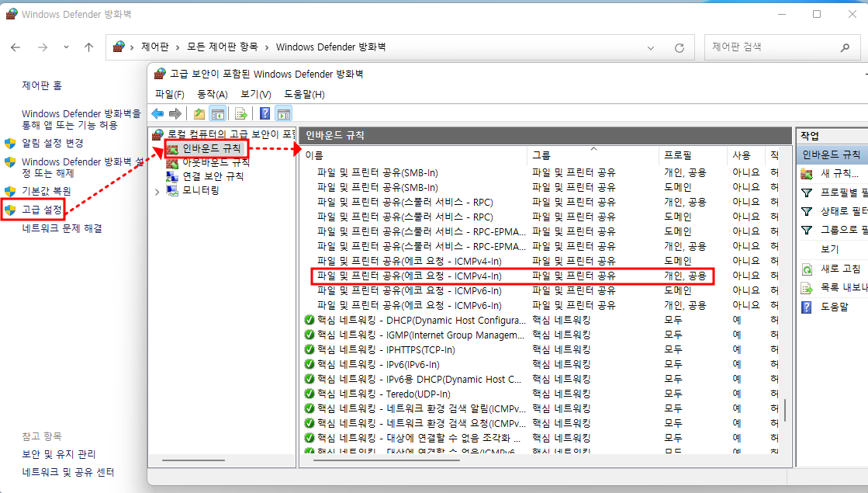Open Windows Defender 방화벽을 통해 앱 또는 기능 허용

pos(81,119)
